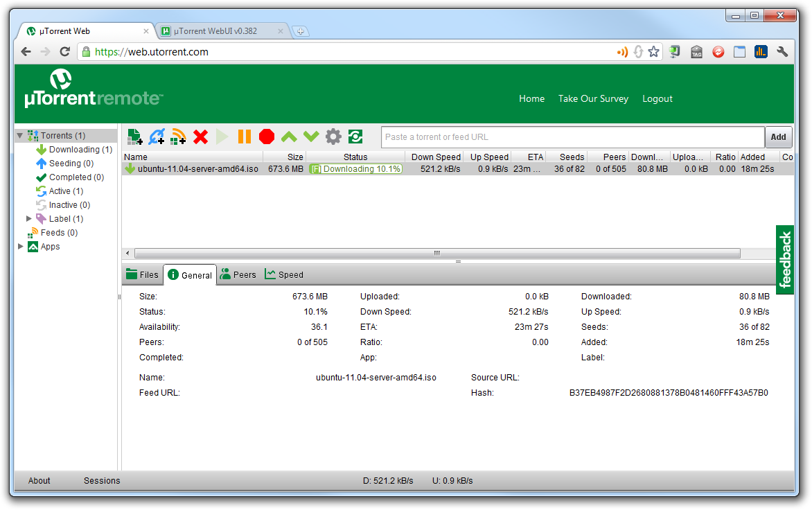
Task: Sort by the Name column header
Action: coord(193,157)
